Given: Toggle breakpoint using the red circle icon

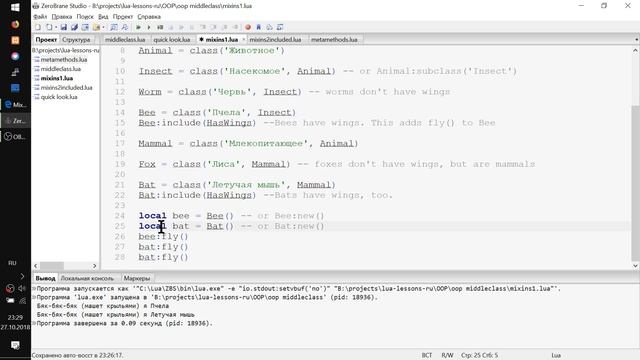Looking at the screenshot, I should tap(248, 27).
